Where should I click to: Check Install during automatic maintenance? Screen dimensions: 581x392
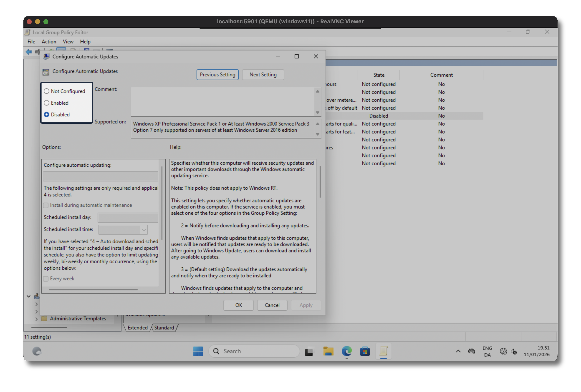click(46, 205)
